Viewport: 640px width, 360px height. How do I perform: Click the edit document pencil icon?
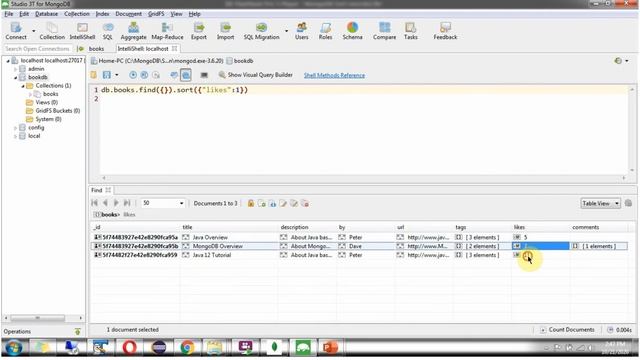[283, 203]
